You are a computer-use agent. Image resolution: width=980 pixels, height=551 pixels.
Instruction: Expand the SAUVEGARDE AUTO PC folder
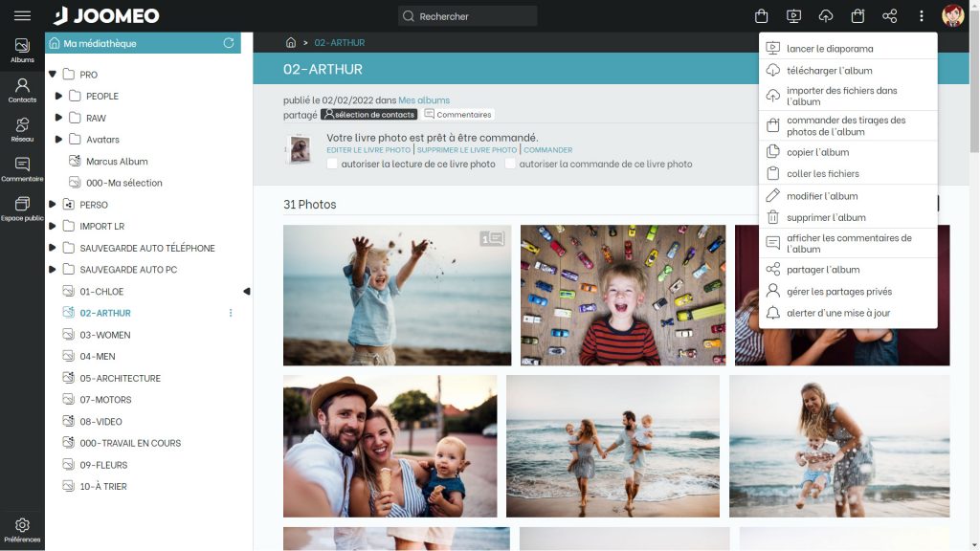click(52, 270)
